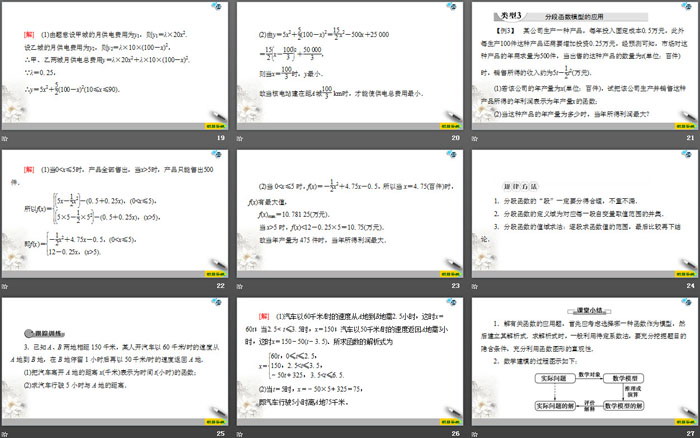Click the 实际问题 flowchart box on slide 27
Screen dimensions: 700x438
pos(554,379)
